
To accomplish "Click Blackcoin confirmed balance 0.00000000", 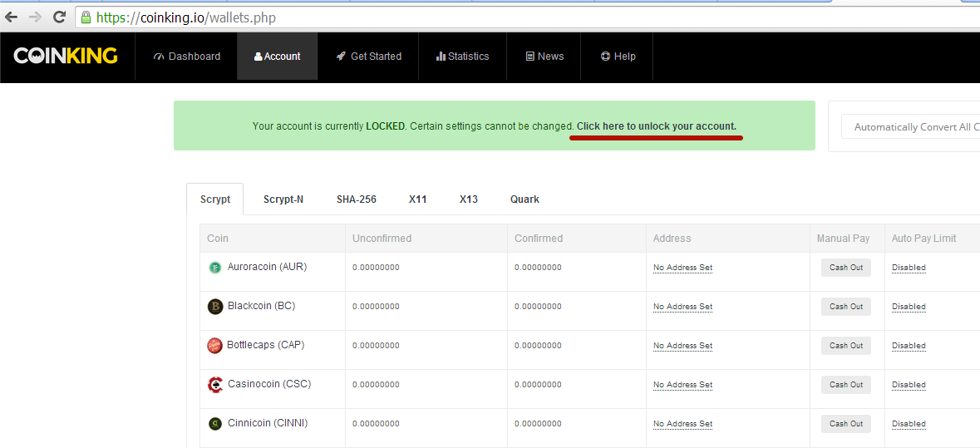I will pyautogui.click(x=538, y=307).
